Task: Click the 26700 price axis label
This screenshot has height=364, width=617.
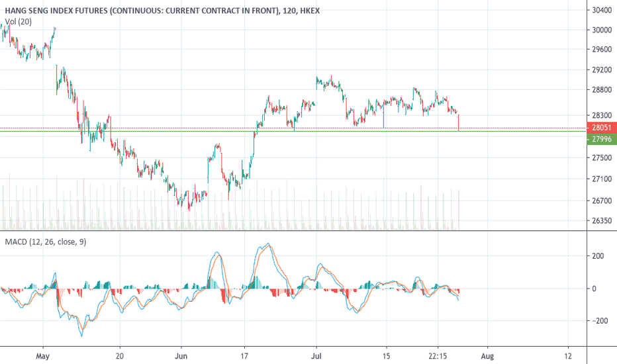Action: [602, 201]
